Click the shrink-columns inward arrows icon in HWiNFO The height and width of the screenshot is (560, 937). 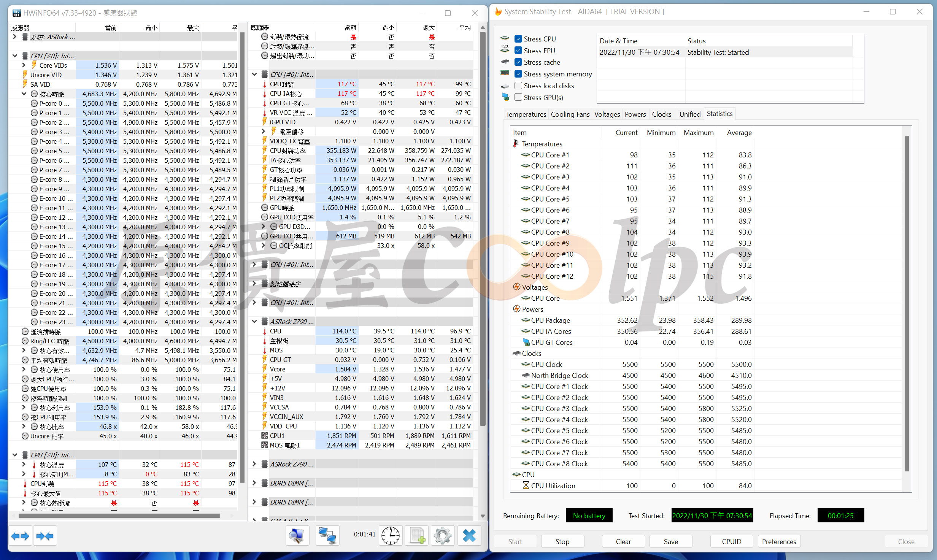(45, 536)
